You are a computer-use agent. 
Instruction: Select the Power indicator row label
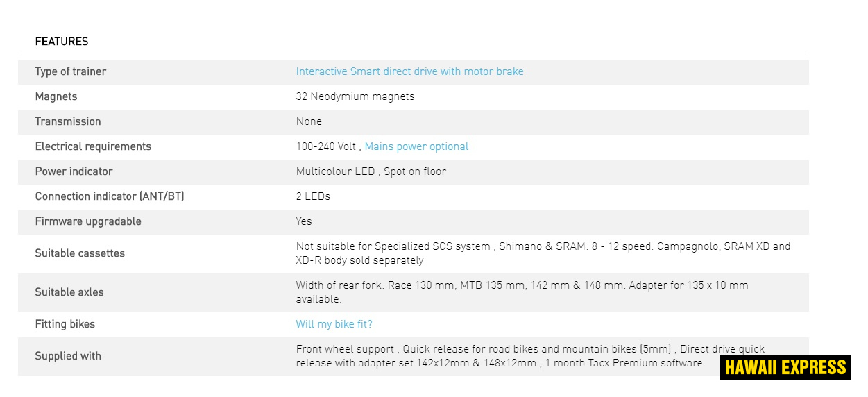pos(74,171)
